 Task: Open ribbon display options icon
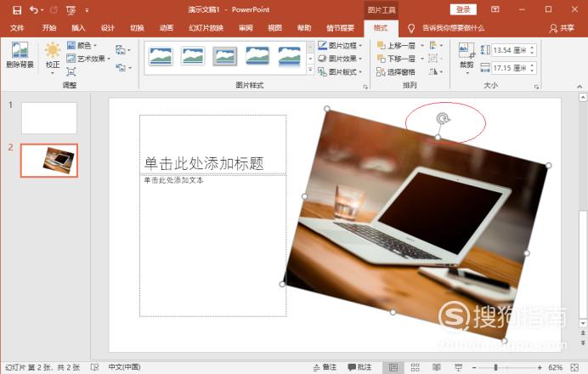point(495,9)
